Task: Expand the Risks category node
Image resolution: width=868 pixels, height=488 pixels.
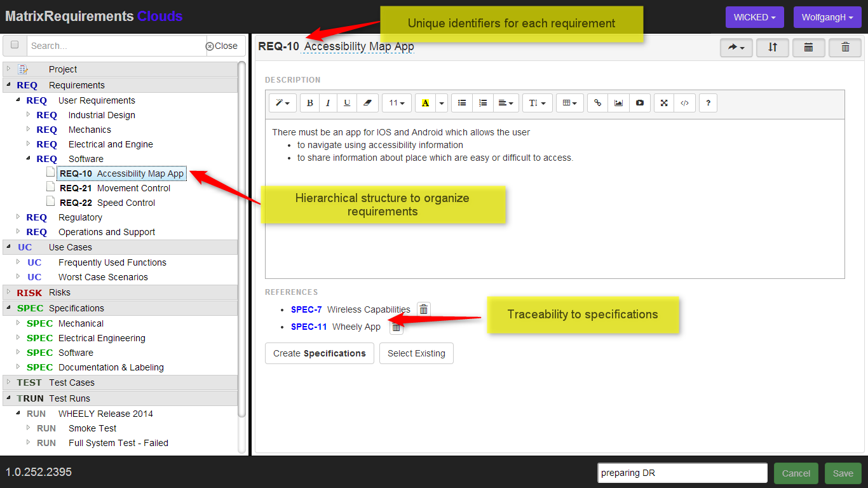Action: click(8, 292)
